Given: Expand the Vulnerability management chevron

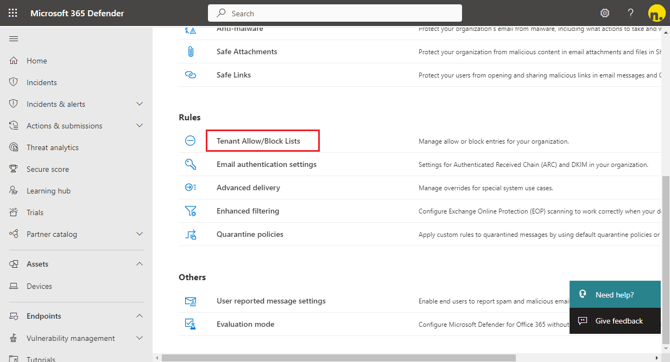Looking at the screenshot, I should [x=139, y=338].
